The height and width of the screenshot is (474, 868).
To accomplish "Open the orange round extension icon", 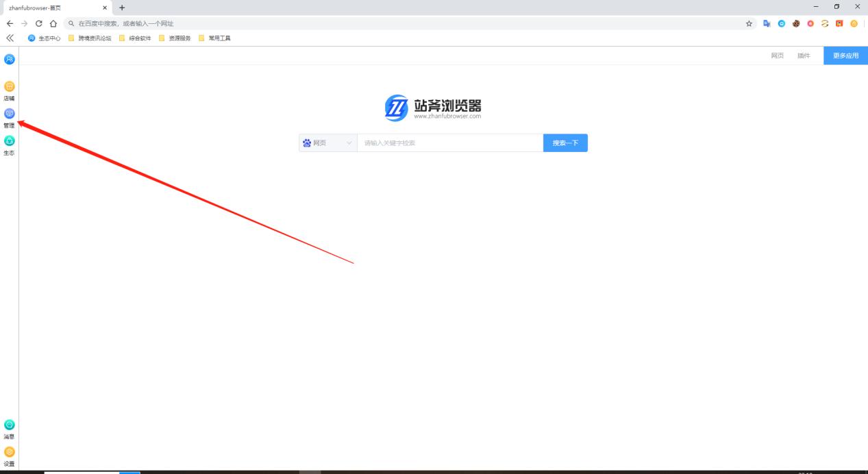I will tap(854, 23).
